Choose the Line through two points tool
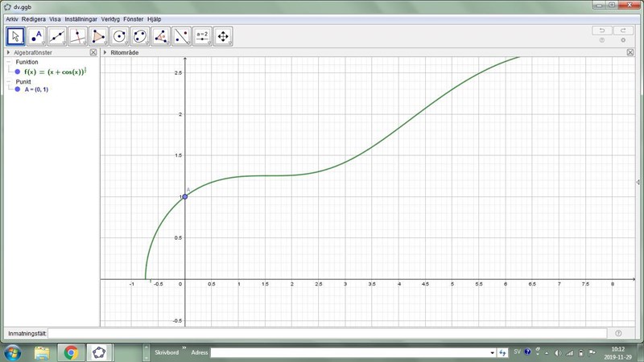The width and height of the screenshot is (644, 362). pyautogui.click(x=57, y=36)
